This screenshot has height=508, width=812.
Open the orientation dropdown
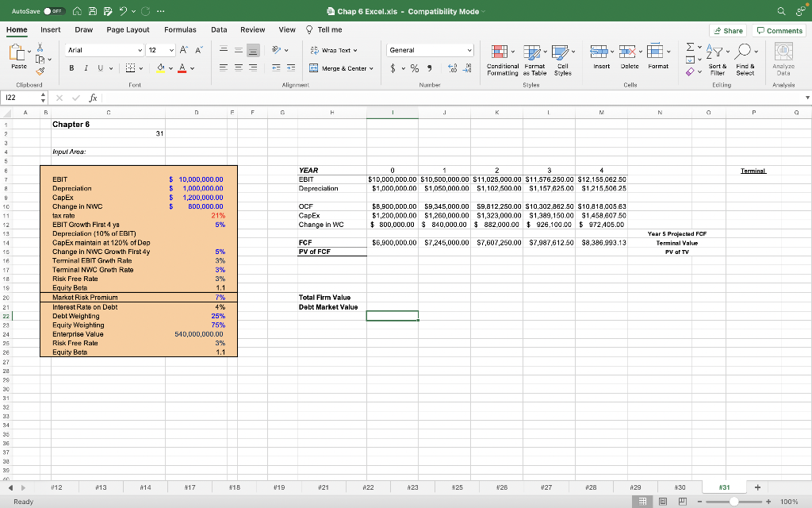(286, 50)
